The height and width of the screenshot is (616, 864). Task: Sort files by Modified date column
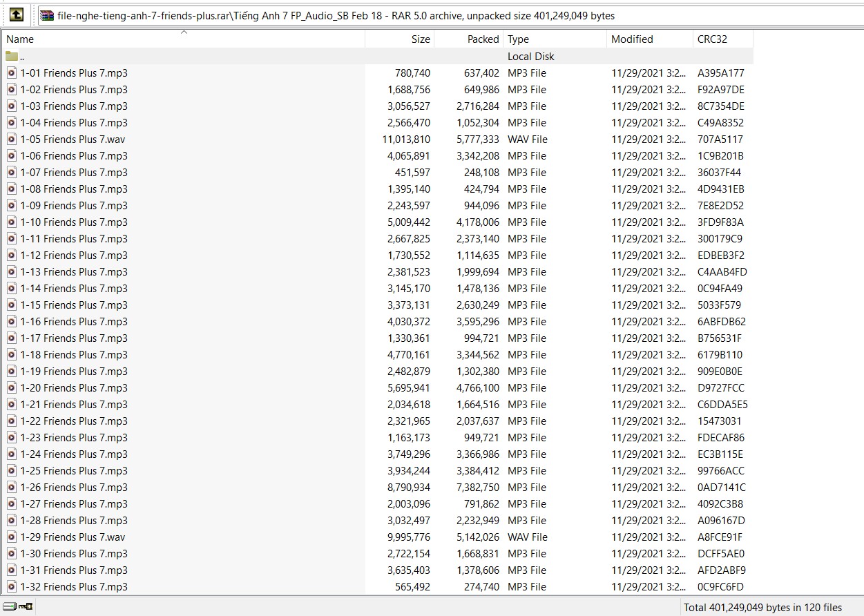649,39
